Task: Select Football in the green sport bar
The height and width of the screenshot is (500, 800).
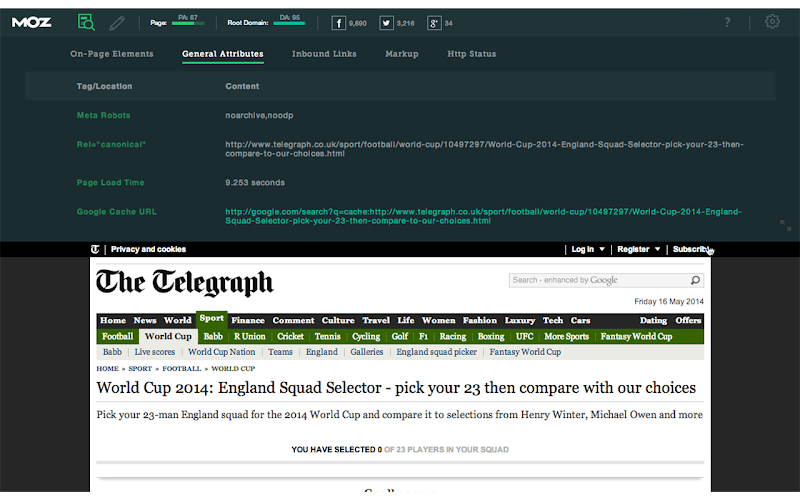Action: 117,336
